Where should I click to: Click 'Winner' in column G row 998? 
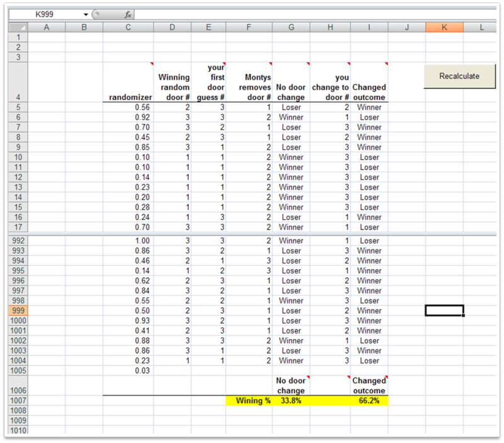[x=291, y=301]
